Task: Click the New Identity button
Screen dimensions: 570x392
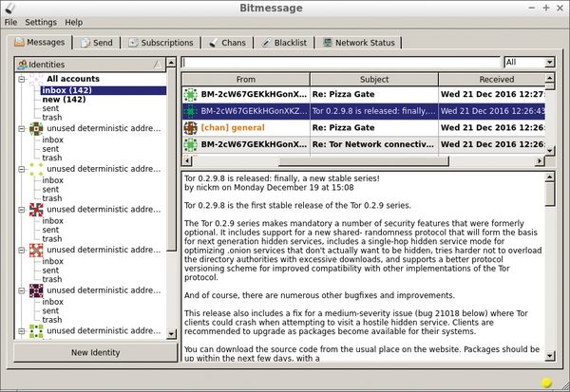Action: coord(95,352)
